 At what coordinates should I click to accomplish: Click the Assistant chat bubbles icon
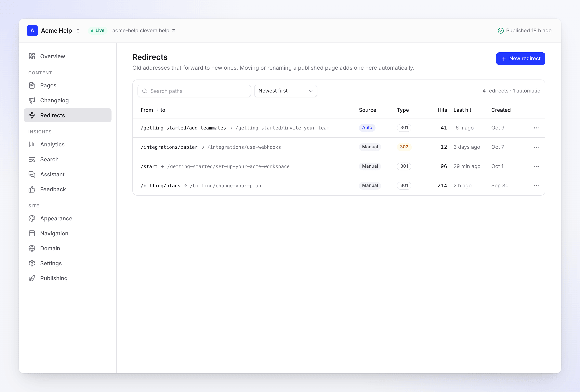pos(32,174)
